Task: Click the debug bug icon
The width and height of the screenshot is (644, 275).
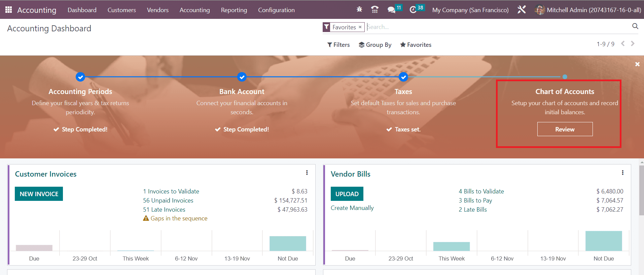Action: click(359, 9)
